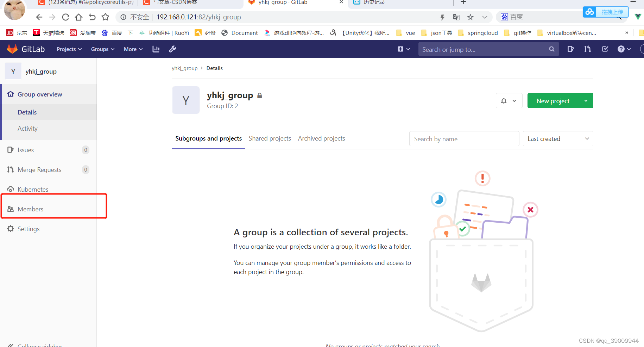The image size is (644, 347).
Task: Close the yhkj_group GitLab browser tab
Action: pos(341,2)
